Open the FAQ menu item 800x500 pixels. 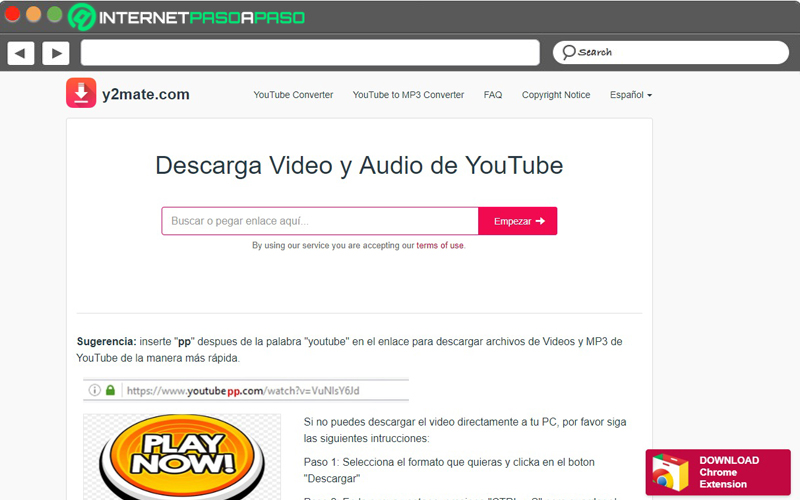pos(493,95)
